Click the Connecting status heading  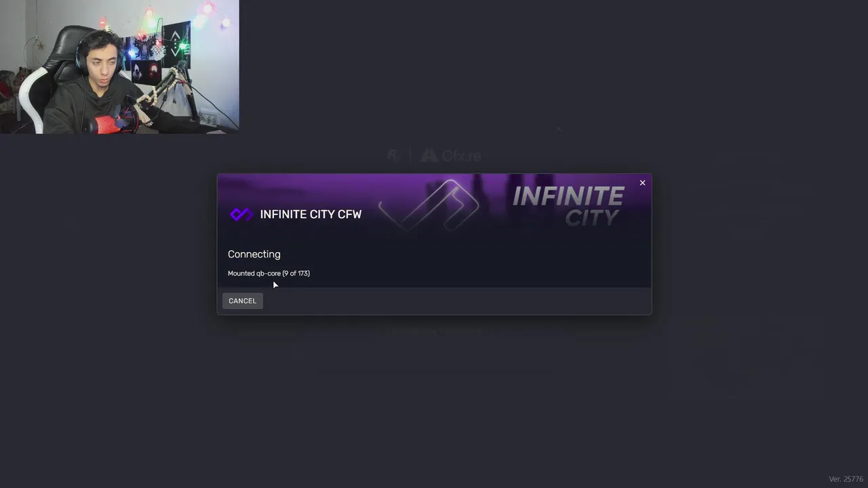coord(254,254)
